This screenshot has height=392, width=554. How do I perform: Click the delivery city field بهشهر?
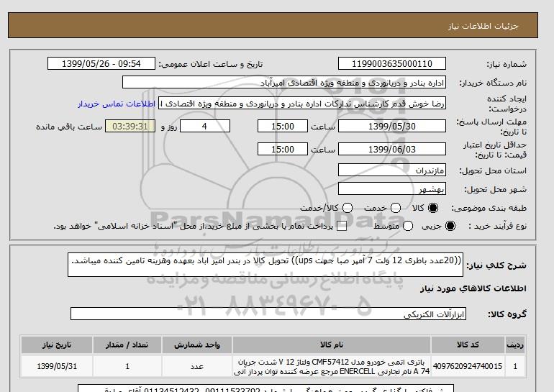click(392, 188)
